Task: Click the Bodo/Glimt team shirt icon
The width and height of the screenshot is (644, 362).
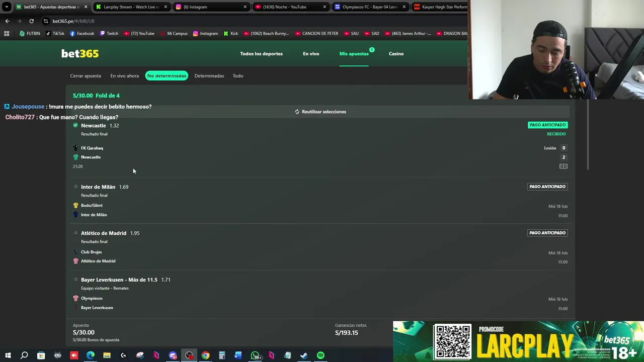Action: pos(76,205)
